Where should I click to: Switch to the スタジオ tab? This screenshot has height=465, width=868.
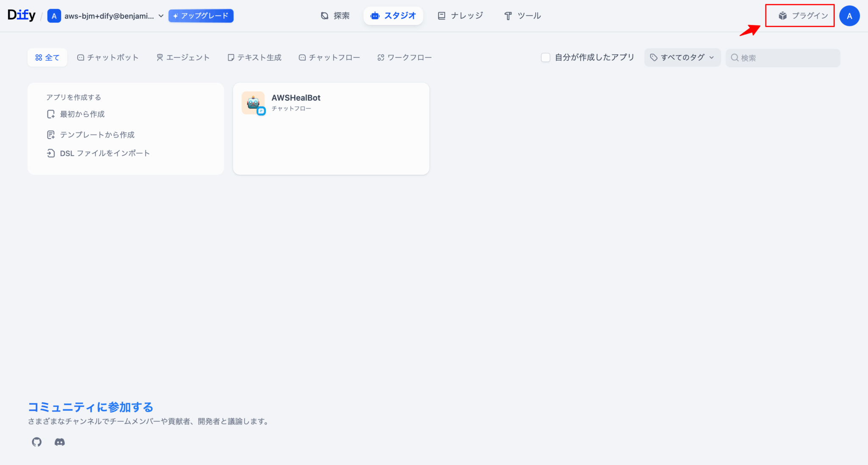point(393,15)
